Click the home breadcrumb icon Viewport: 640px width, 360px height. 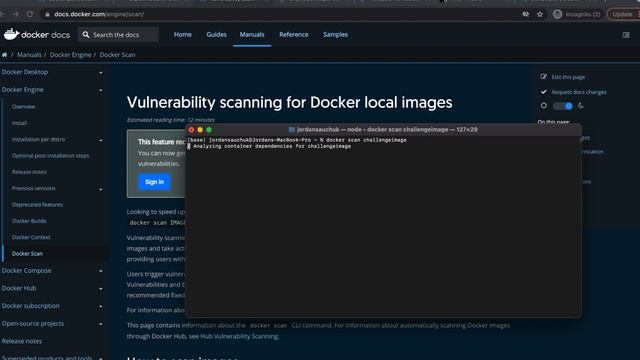4,55
